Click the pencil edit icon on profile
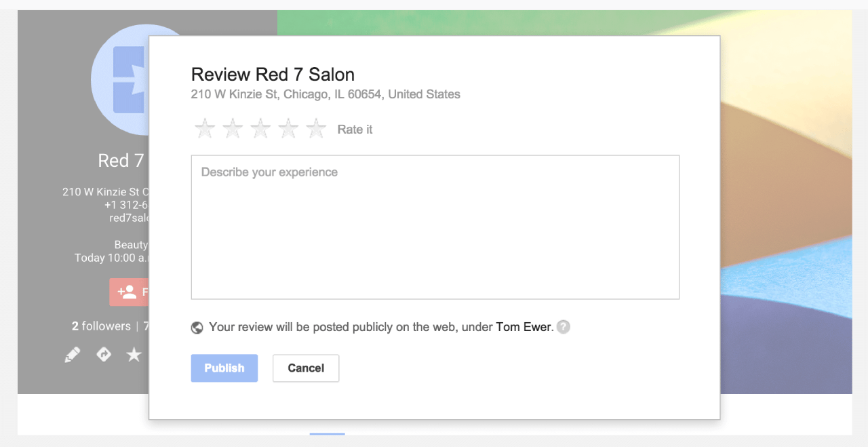The image size is (868, 447). [73, 354]
